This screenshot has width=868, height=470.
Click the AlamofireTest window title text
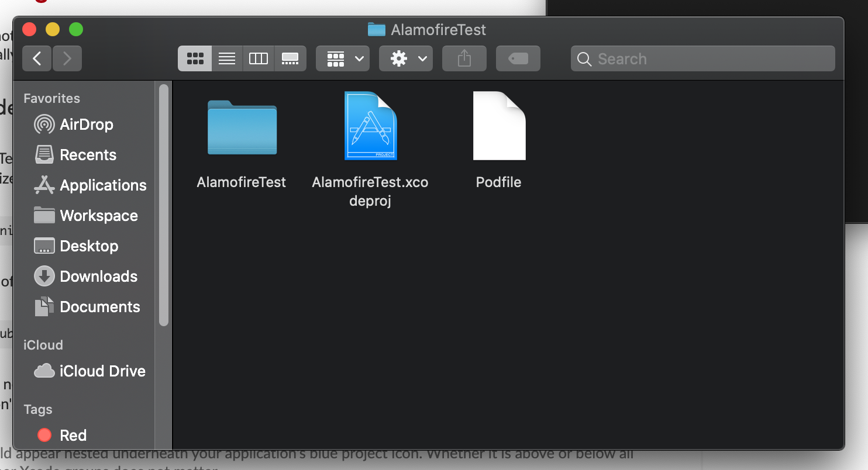coord(439,30)
